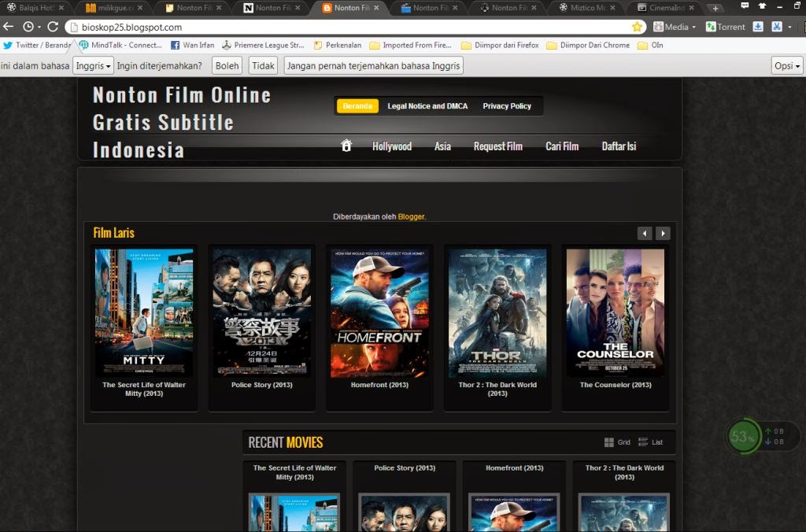Switch to the Miztico Mc browser tab
This screenshot has height=532, width=806.
coord(586,8)
